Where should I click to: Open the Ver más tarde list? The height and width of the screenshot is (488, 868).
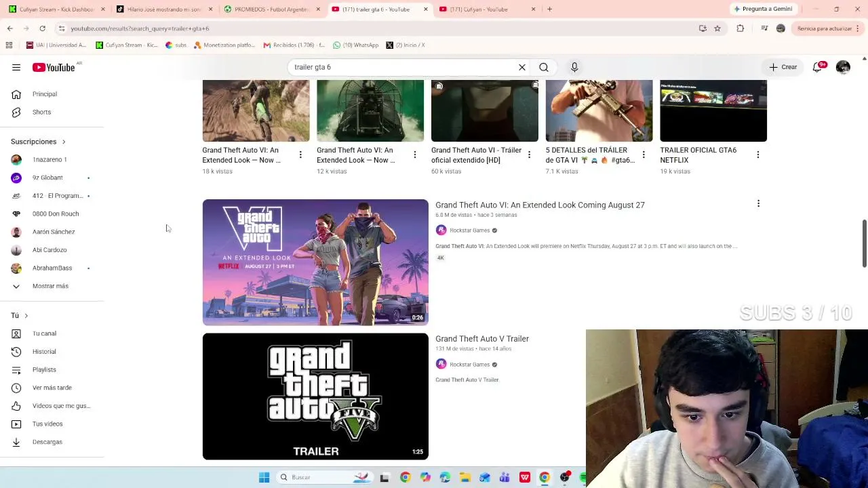52,388
